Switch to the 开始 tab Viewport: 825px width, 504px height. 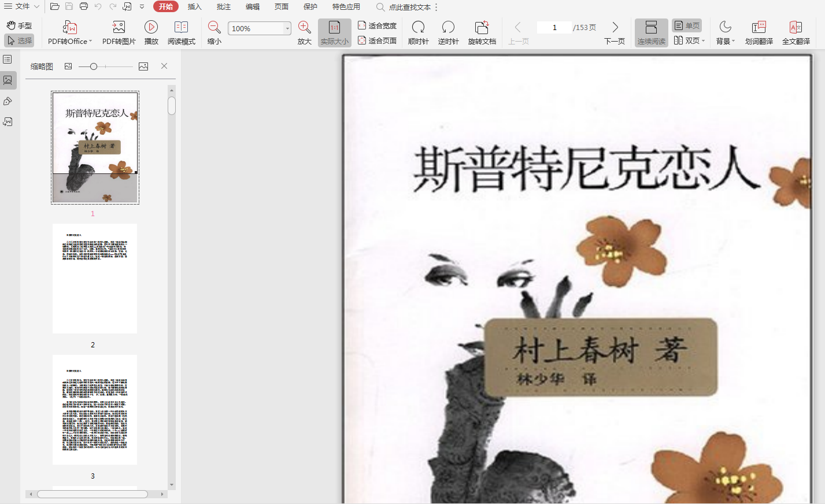166,7
